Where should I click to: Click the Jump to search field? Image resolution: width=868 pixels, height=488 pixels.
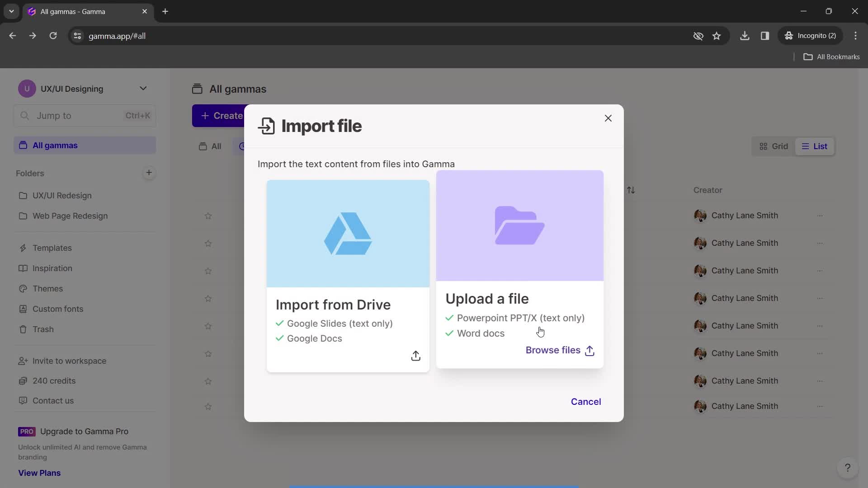click(85, 116)
